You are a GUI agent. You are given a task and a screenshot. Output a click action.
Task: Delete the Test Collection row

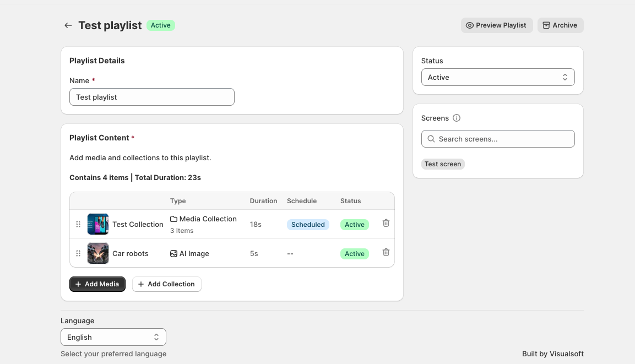tap(386, 223)
